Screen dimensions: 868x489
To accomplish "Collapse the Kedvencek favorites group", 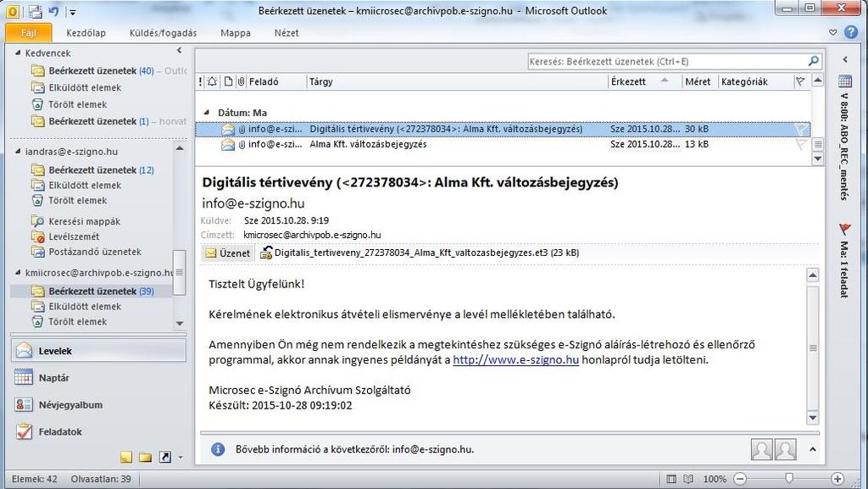I will [x=18, y=53].
